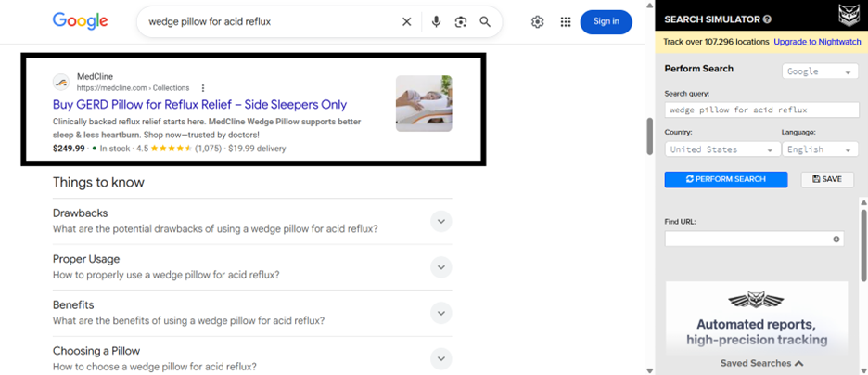
Task: Click the Search Simulator help icon
Action: pyautogui.click(x=767, y=19)
